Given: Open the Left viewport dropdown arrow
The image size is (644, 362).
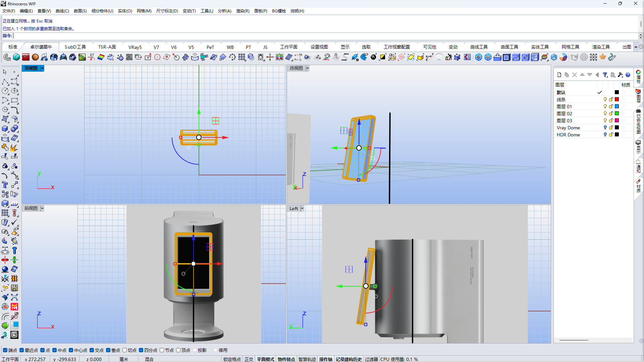Looking at the screenshot, I should 302,208.
